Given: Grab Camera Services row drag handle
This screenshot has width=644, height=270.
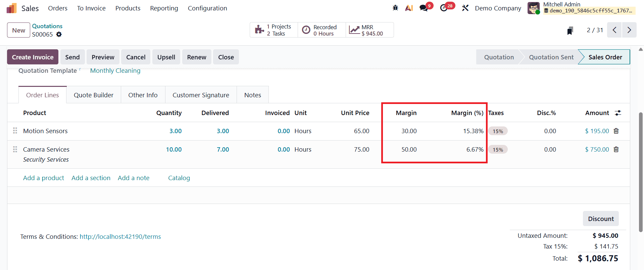Looking at the screenshot, I should pos(15,149).
